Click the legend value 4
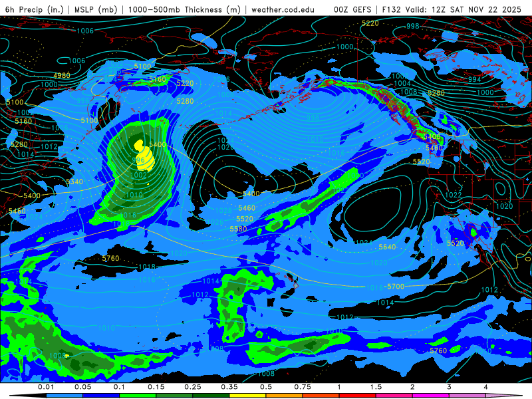 486,387
